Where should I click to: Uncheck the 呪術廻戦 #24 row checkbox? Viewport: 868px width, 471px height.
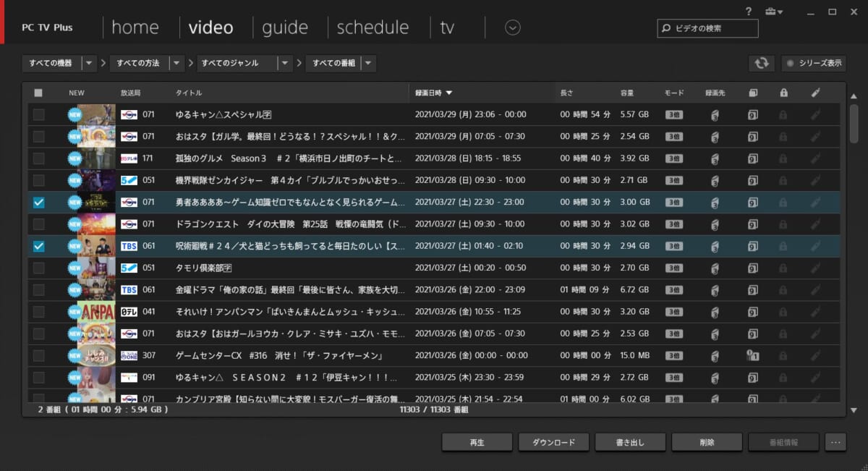[38, 247]
